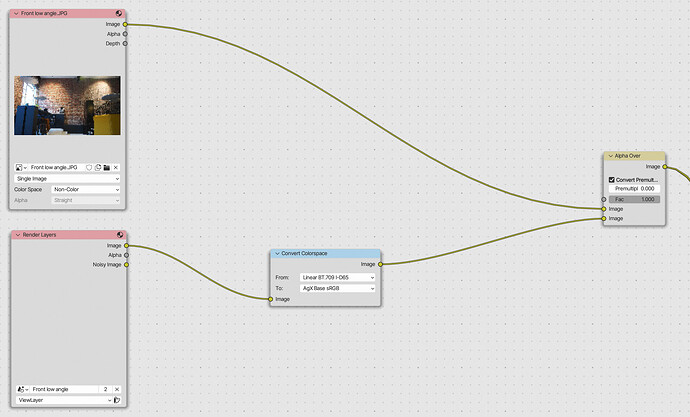This screenshot has width=690, height=417.
Task: Click the Fac slider in Alpha Over
Action: (x=635, y=199)
